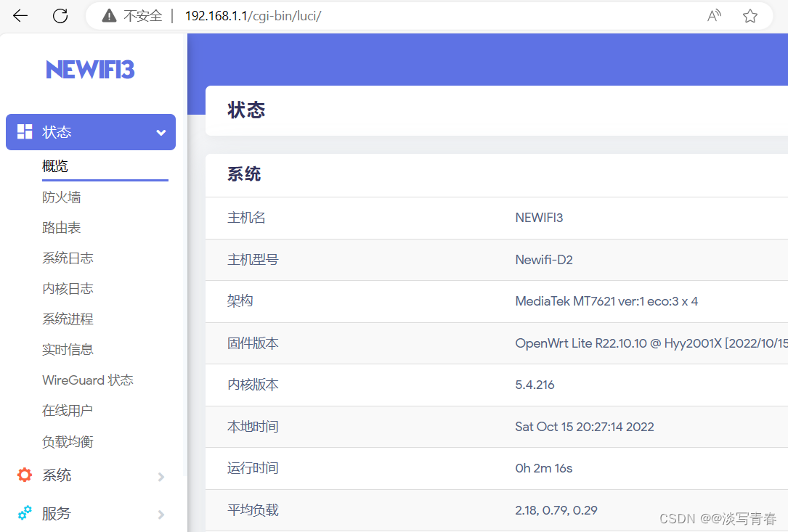This screenshot has width=788, height=532.
Task: Open 系统进程 in the sidebar
Action: (68, 319)
